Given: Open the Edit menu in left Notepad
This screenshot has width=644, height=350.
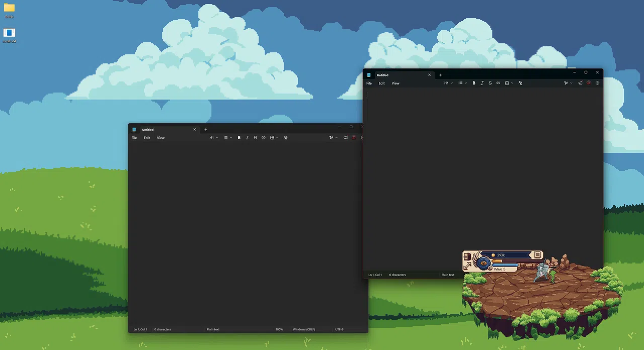Looking at the screenshot, I should pos(147,138).
